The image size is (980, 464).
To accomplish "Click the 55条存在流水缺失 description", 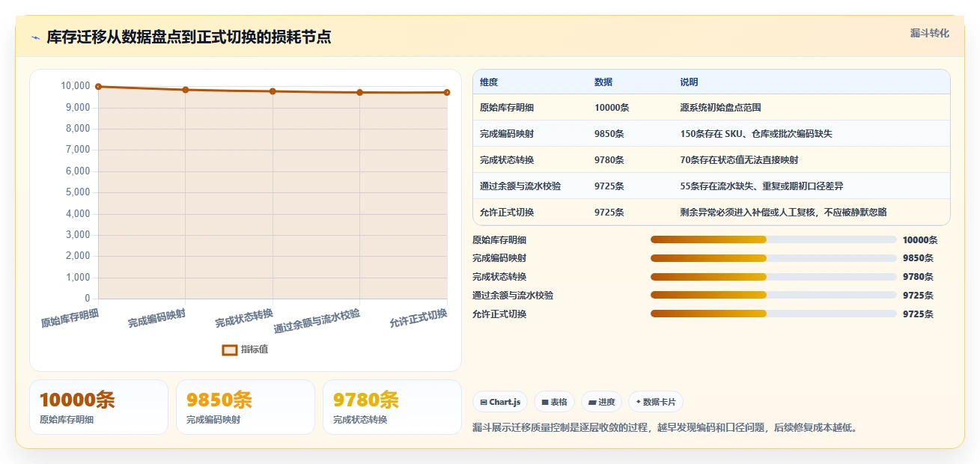I will point(761,186).
